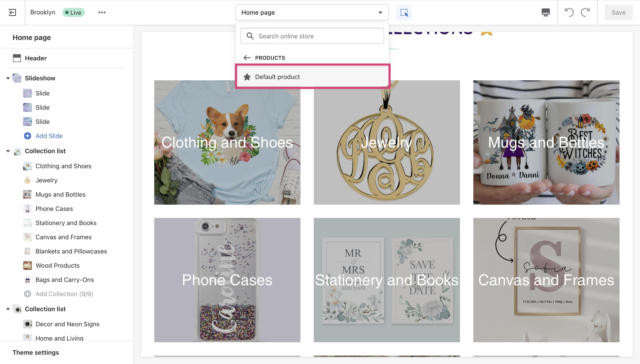
Task: Collapse the first Collection list section
Action: (8, 151)
